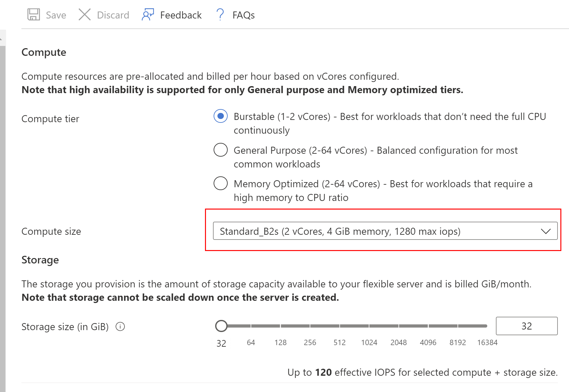This screenshot has height=392, width=569.
Task: Click the Storage size info icon
Action: pos(120,327)
